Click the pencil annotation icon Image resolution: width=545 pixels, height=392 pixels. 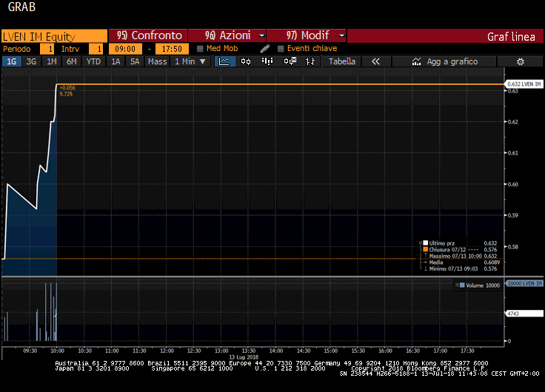click(265, 49)
